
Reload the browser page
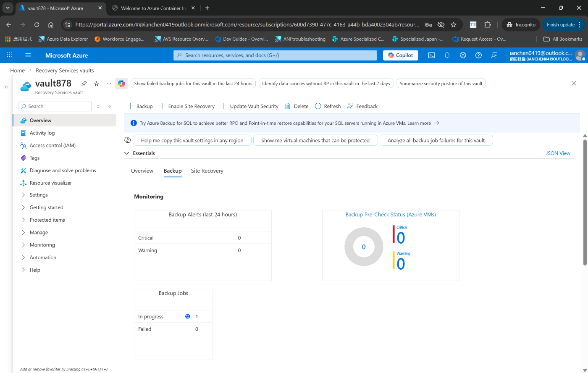pos(37,25)
